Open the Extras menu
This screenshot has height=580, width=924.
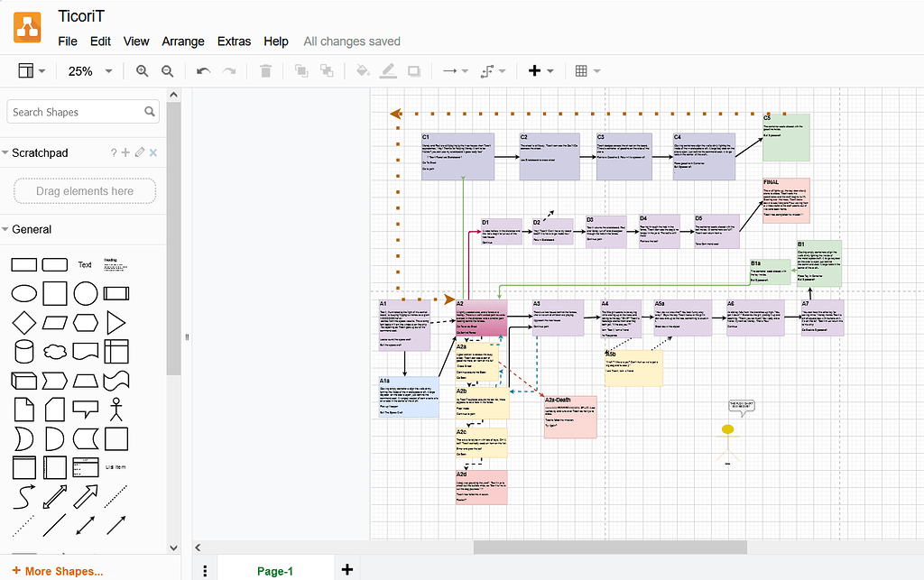tap(234, 41)
